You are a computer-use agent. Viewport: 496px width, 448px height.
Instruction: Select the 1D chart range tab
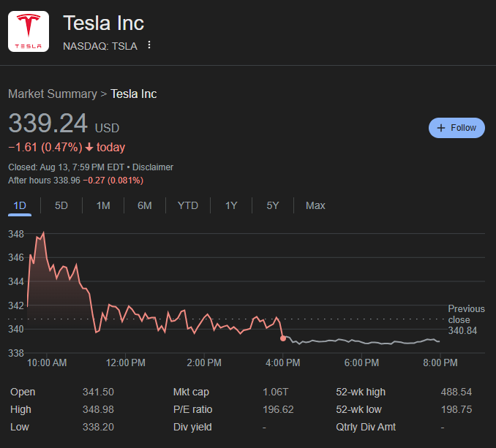click(20, 205)
